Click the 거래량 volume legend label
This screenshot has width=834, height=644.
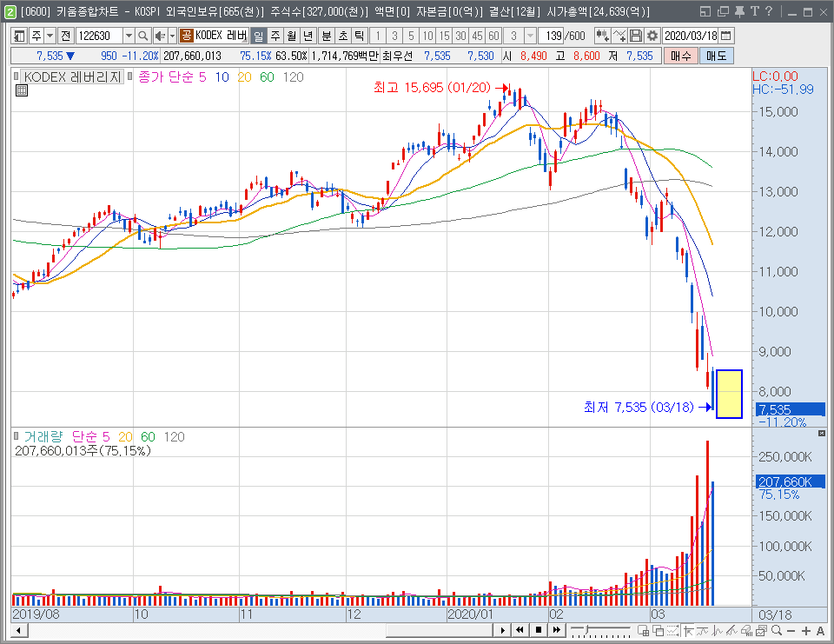[43, 437]
